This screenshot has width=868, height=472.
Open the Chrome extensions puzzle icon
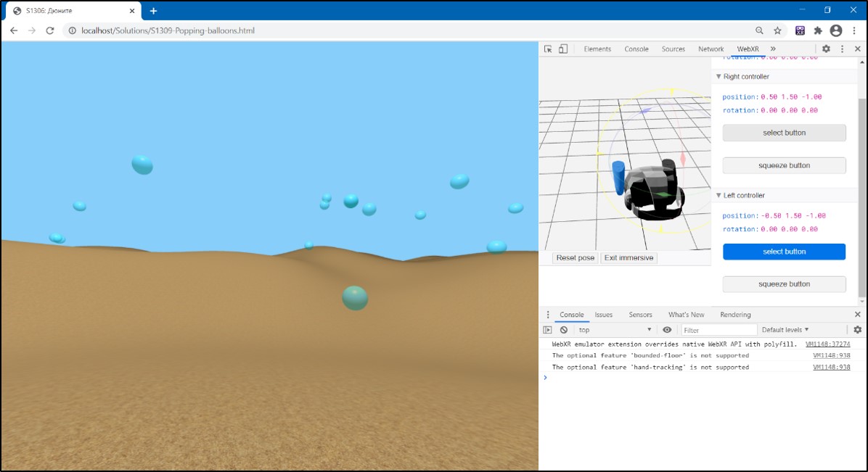[x=818, y=30]
